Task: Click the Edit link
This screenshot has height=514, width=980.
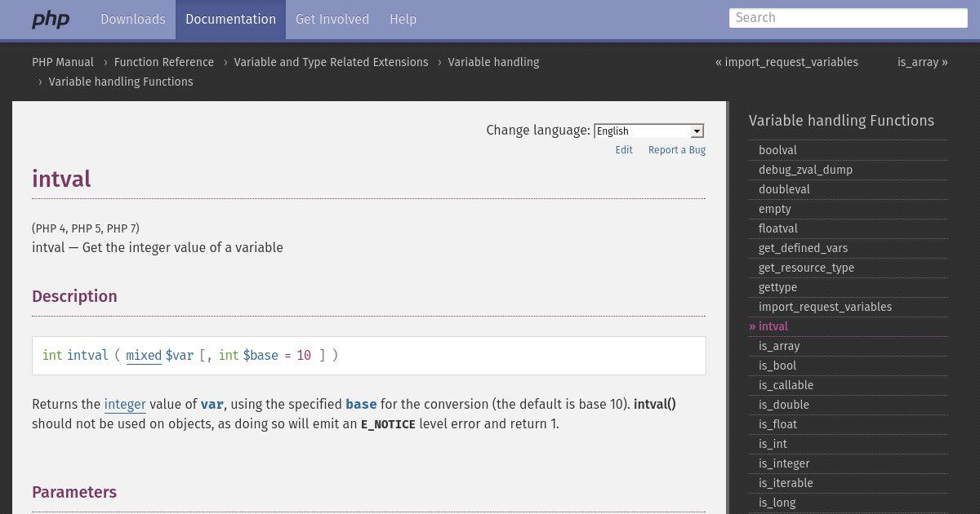Action: point(624,150)
